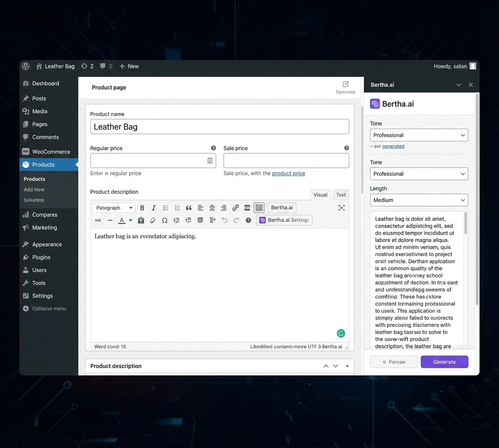Image resolution: width=499 pixels, height=448 pixels.
Task: Toggle bold formatting in editor toolbar
Action: [x=142, y=208]
